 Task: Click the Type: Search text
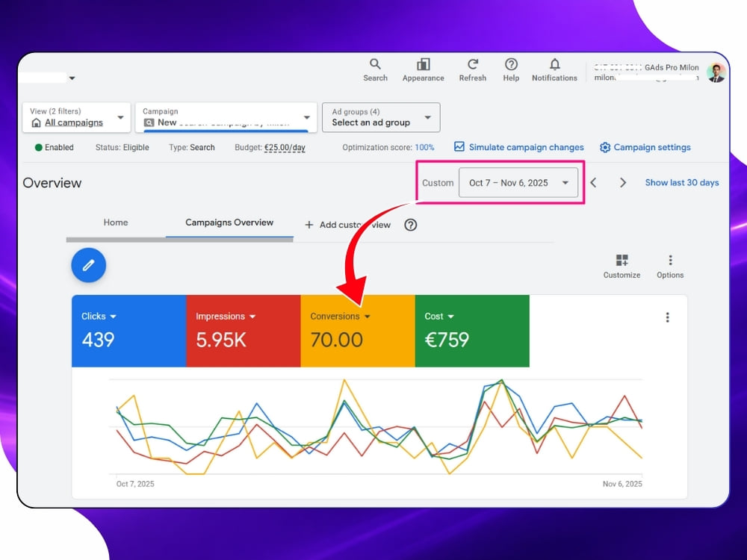click(191, 148)
